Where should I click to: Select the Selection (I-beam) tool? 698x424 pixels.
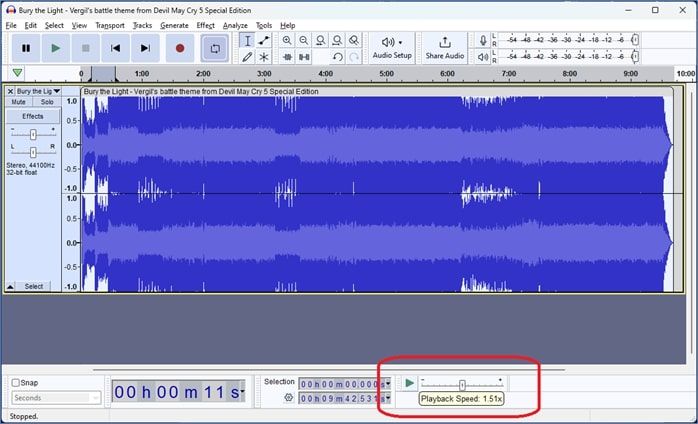pyautogui.click(x=247, y=41)
